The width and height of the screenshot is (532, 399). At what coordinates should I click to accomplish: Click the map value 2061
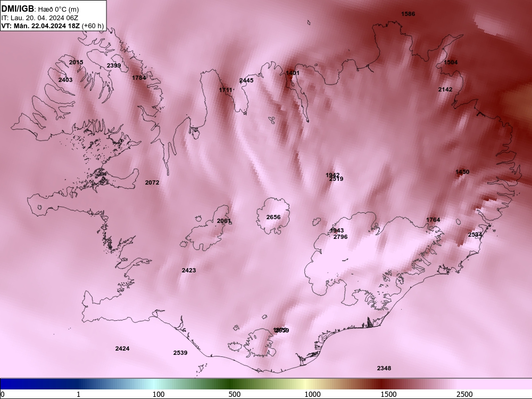tap(224, 221)
